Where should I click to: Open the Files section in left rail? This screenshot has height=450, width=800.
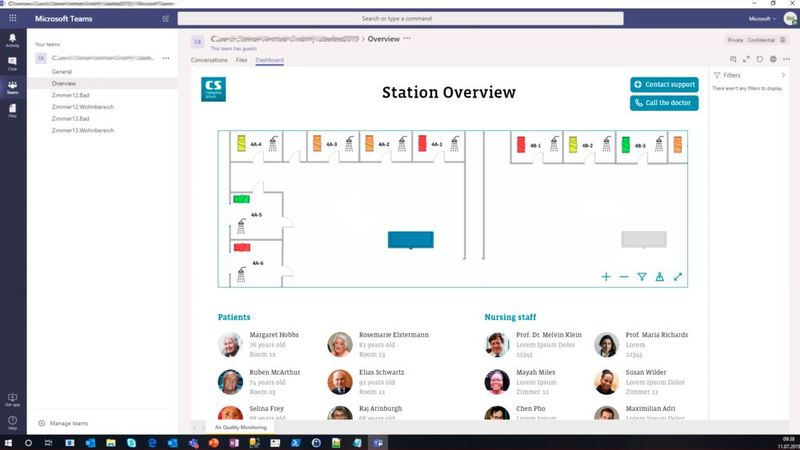pyautogui.click(x=12, y=111)
